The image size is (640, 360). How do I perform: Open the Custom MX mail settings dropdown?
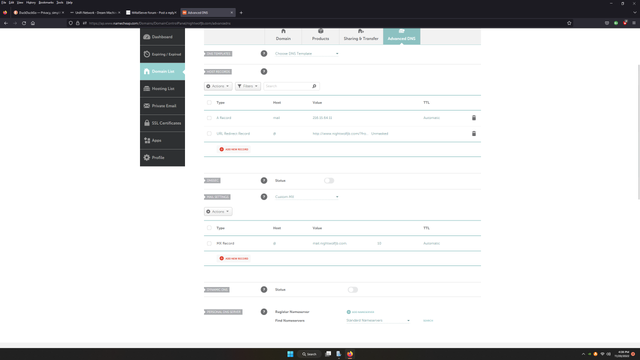(x=307, y=197)
